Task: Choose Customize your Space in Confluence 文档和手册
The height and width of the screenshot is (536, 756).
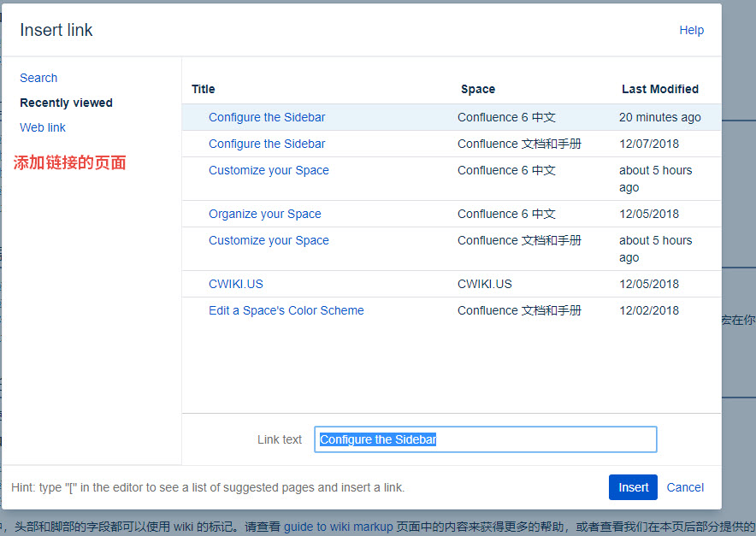Action: pyautogui.click(x=269, y=240)
